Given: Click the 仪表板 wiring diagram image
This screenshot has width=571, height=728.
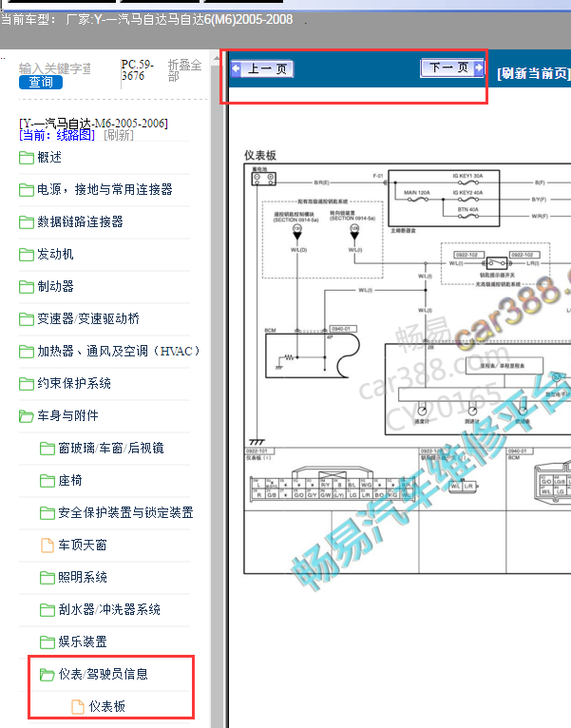Looking at the screenshot, I should [408, 369].
